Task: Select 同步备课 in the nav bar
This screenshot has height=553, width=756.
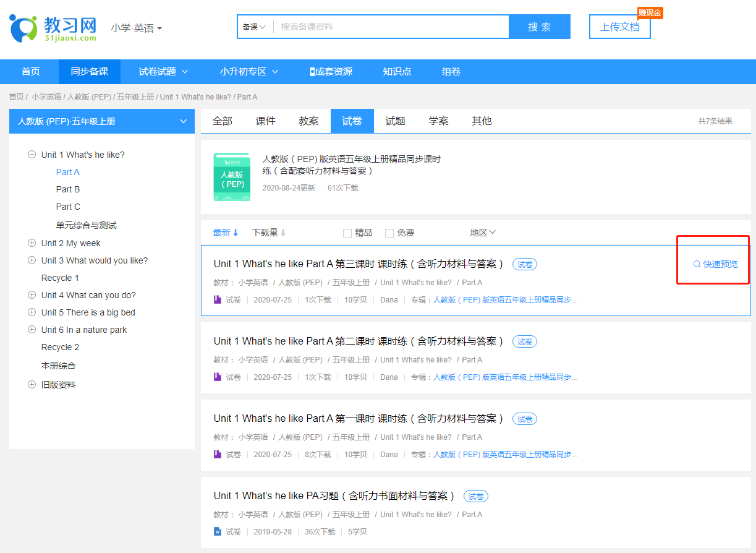Action: (90, 72)
